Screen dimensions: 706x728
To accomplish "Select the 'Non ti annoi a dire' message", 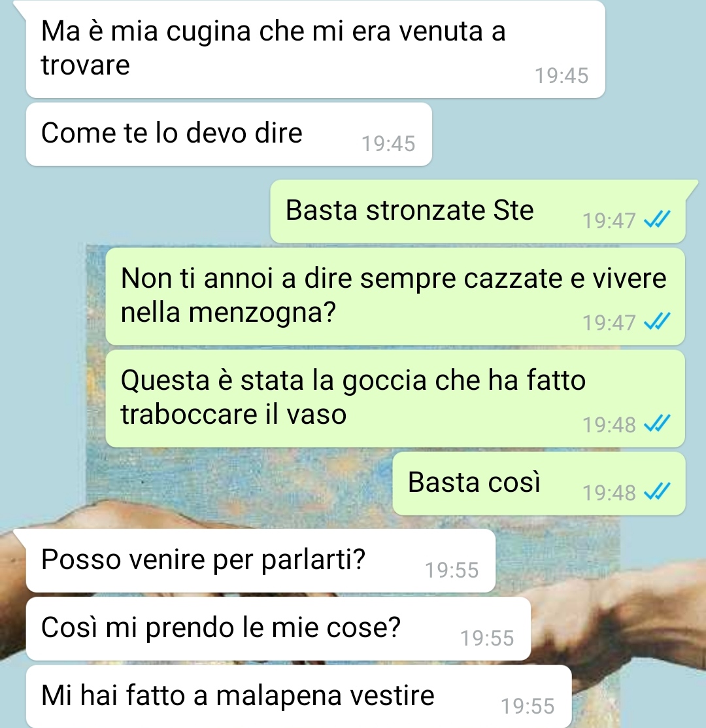I will coord(395,296).
